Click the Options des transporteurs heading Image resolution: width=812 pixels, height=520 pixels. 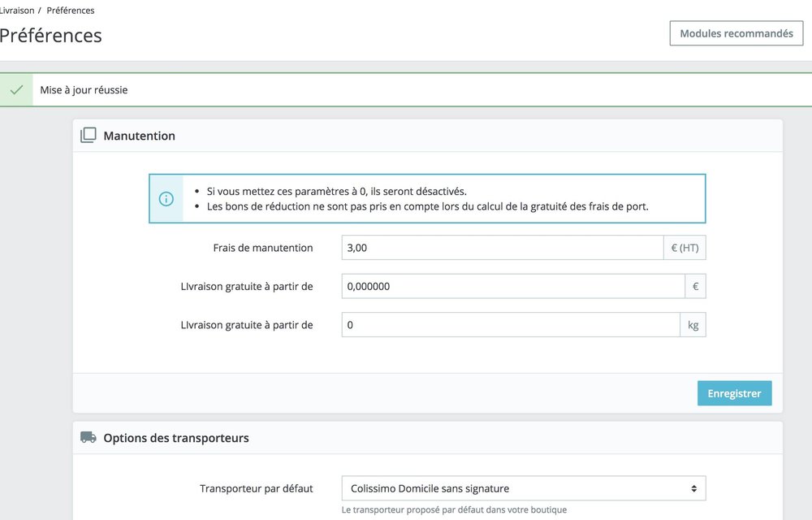[x=176, y=438]
